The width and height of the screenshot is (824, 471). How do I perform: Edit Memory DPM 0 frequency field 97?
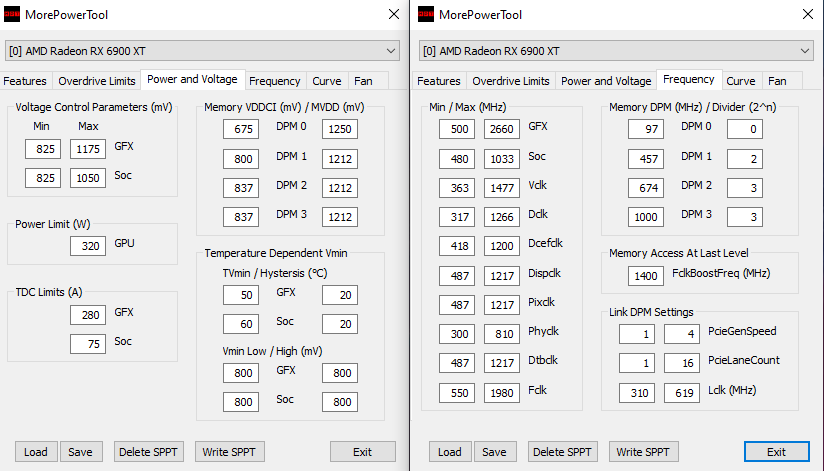click(646, 129)
